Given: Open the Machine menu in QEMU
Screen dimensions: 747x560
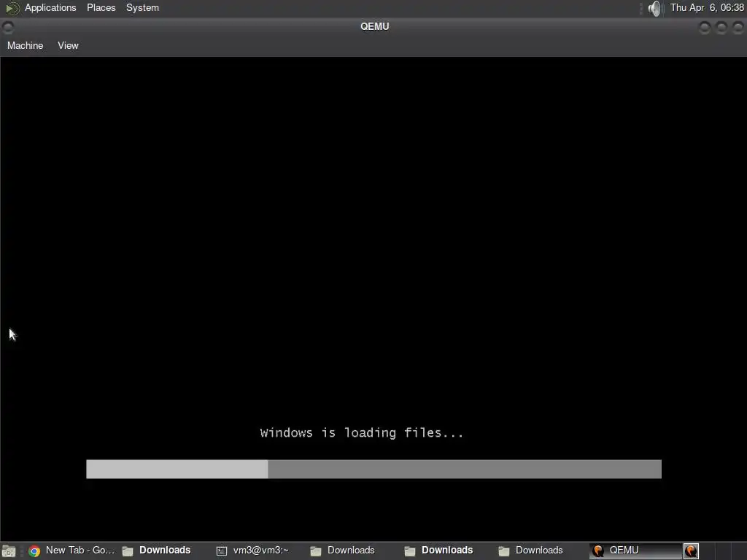Looking at the screenshot, I should coord(26,46).
